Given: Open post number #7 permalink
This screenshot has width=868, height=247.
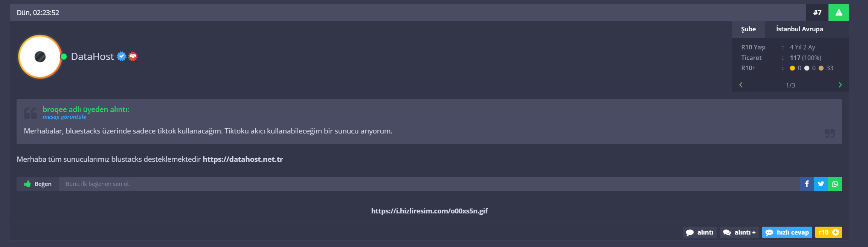Looking at the screenshot, I should (817, 12).
